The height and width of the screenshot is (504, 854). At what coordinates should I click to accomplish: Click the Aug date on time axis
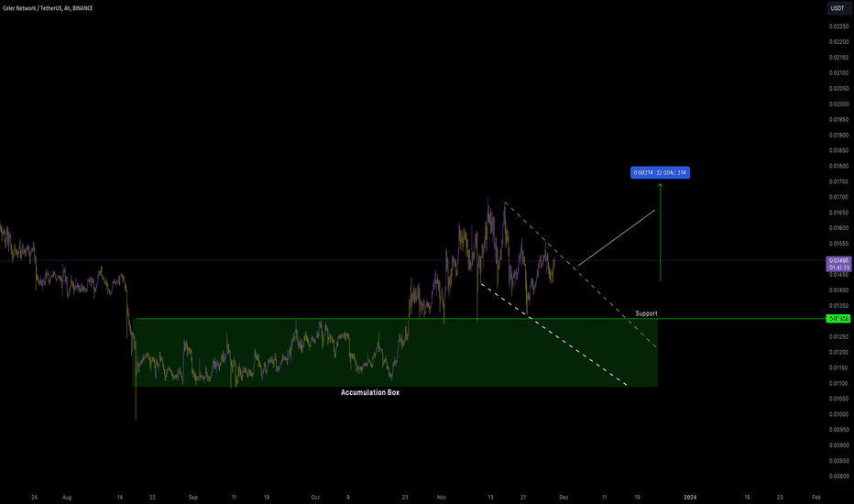click(x=67, y=498)
